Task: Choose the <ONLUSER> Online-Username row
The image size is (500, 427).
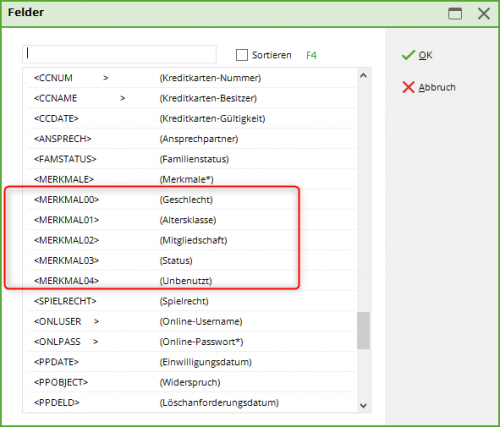Action: click(192, 321)
